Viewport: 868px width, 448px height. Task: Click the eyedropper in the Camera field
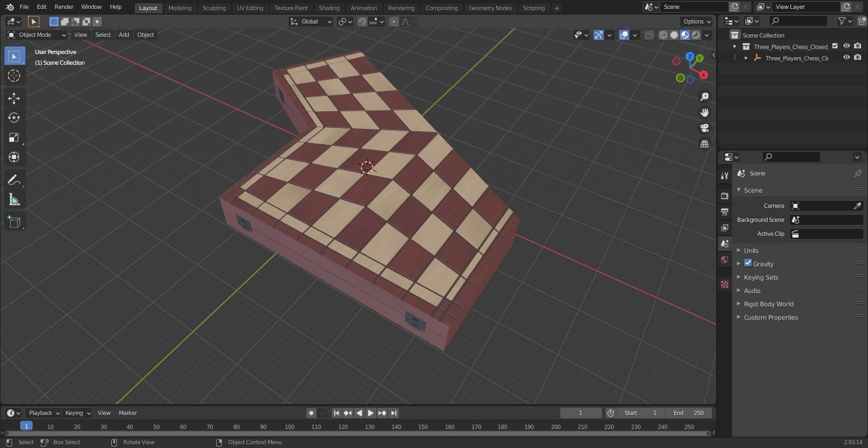point(857,206)
